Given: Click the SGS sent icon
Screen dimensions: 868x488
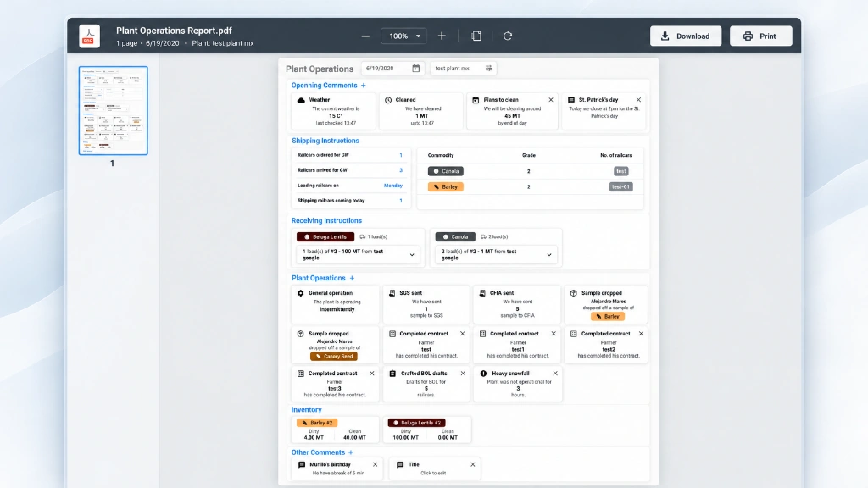Looking at the screenshot, I should tap(392, 293).
